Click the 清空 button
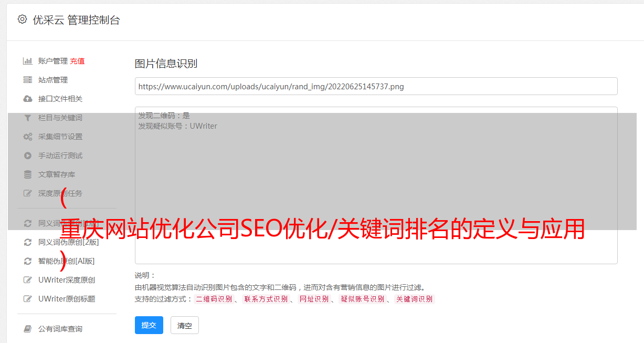The height and width of the screenshot is (343, 644). (185, 325)
